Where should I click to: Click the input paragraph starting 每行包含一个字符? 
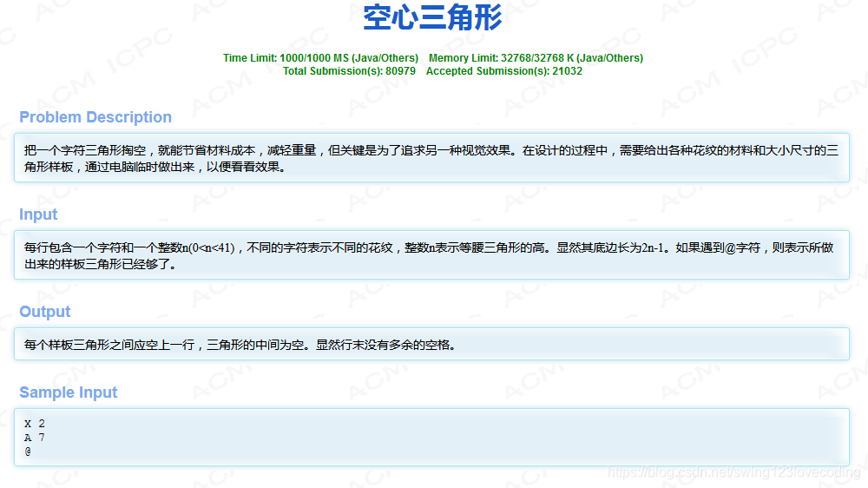click(x=429, y=255)
